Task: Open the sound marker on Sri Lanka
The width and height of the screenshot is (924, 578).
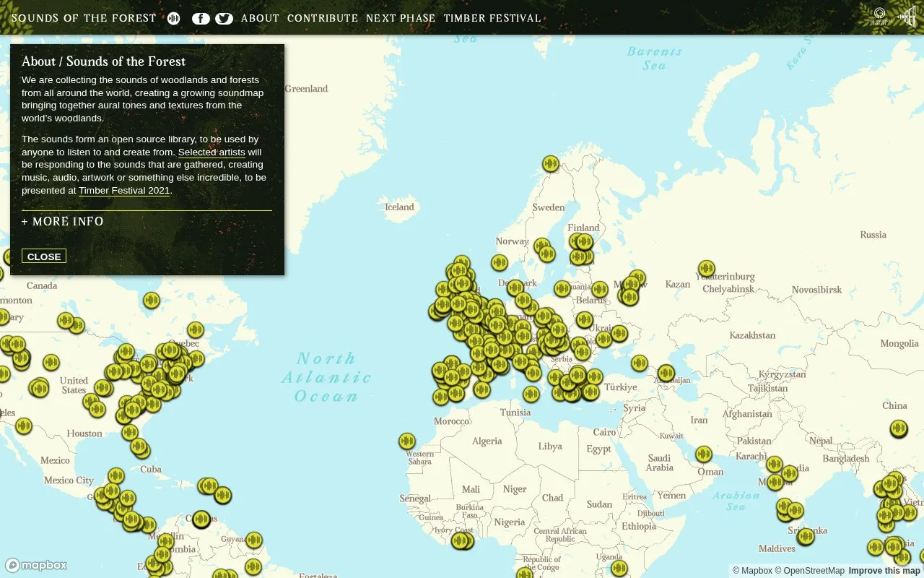Action: [806, 536]
